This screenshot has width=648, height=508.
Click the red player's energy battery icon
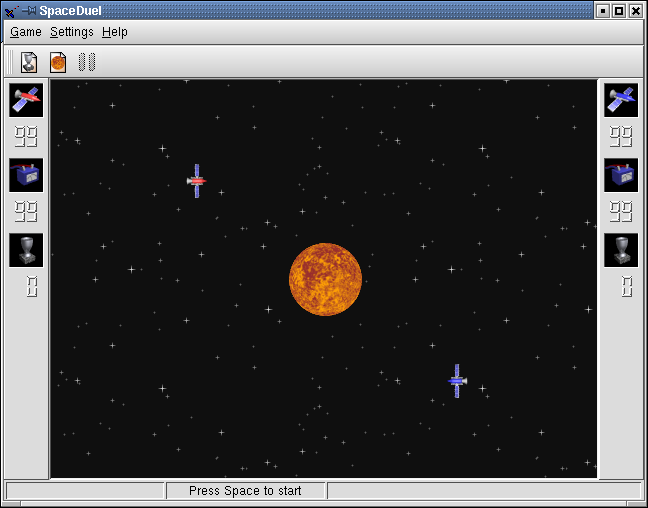[x=26, y=175]
